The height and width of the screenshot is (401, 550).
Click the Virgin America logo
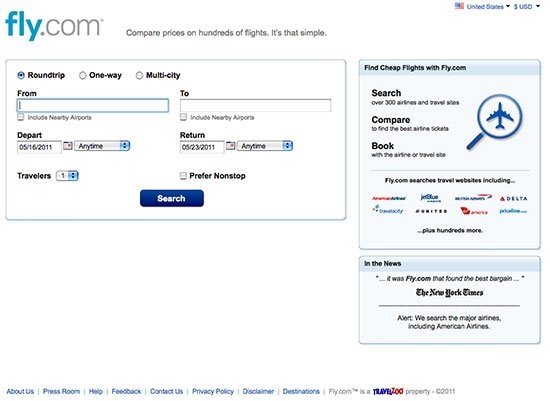pyautogui.click(x=473, y=211)
